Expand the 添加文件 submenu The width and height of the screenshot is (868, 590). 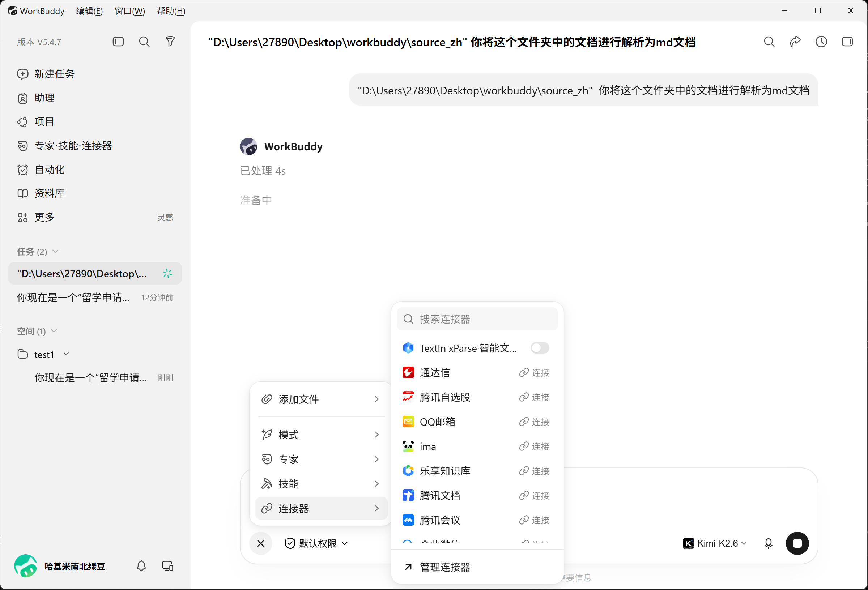321,399
